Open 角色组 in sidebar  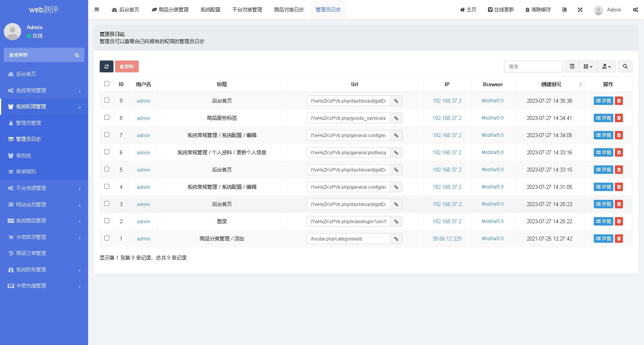click(44, 155)
